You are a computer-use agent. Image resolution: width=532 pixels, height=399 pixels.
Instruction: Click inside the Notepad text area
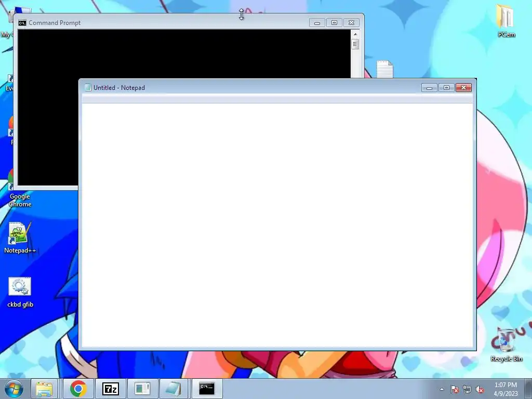(277, 225)
